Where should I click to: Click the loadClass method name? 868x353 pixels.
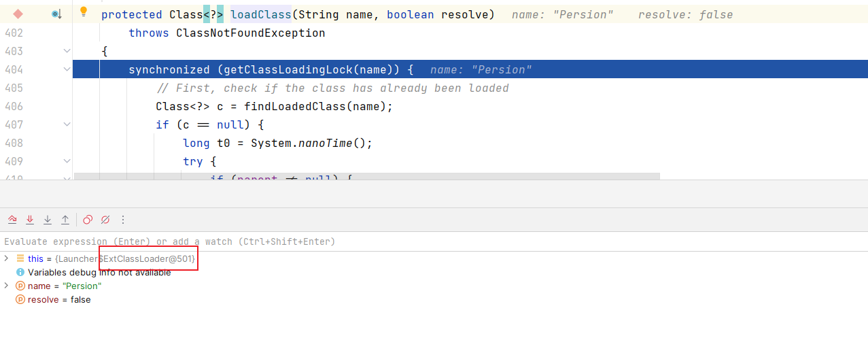coord(261,14)
